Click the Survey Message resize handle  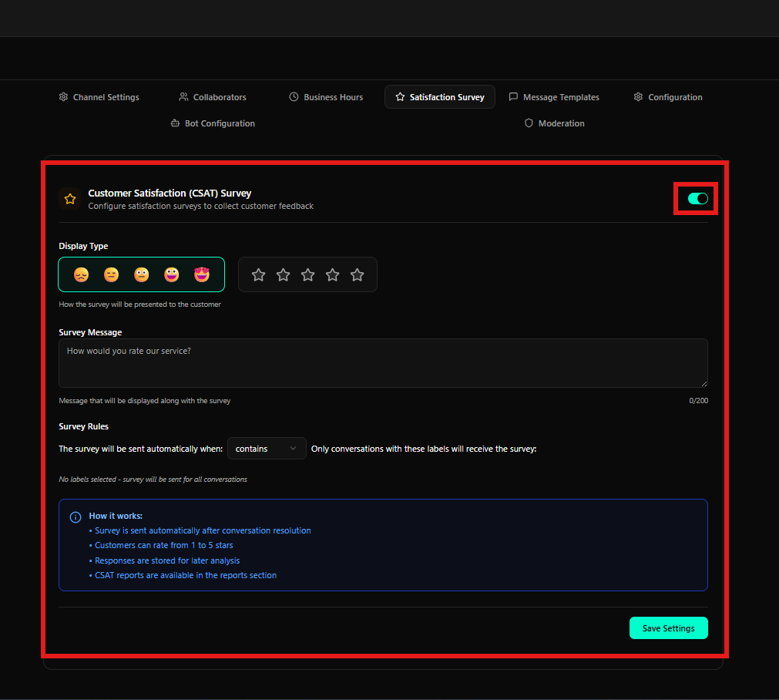click(x=704, y=383)
